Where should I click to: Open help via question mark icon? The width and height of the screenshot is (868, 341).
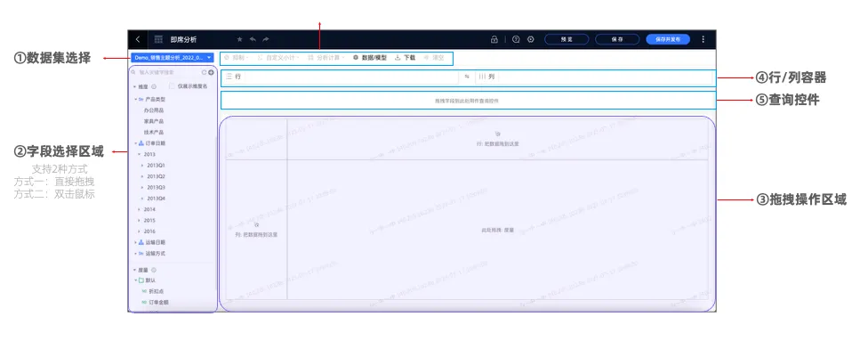(x=516, y=39)
